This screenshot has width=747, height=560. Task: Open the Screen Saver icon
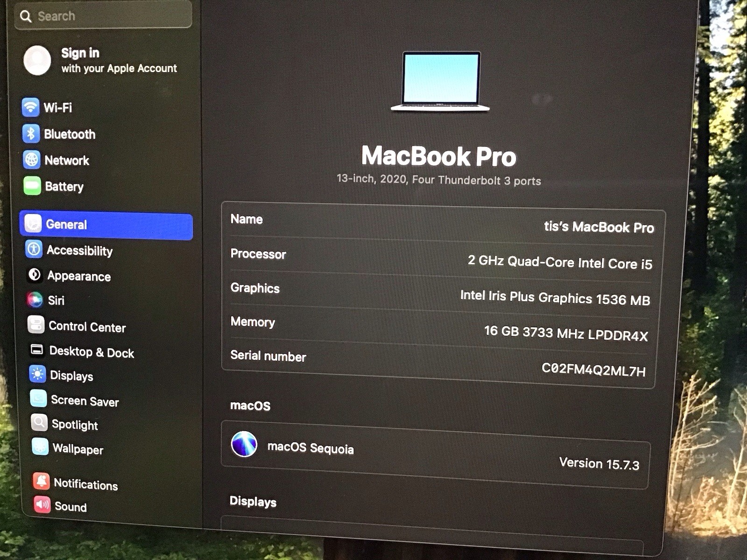click(x=38, y=399)
